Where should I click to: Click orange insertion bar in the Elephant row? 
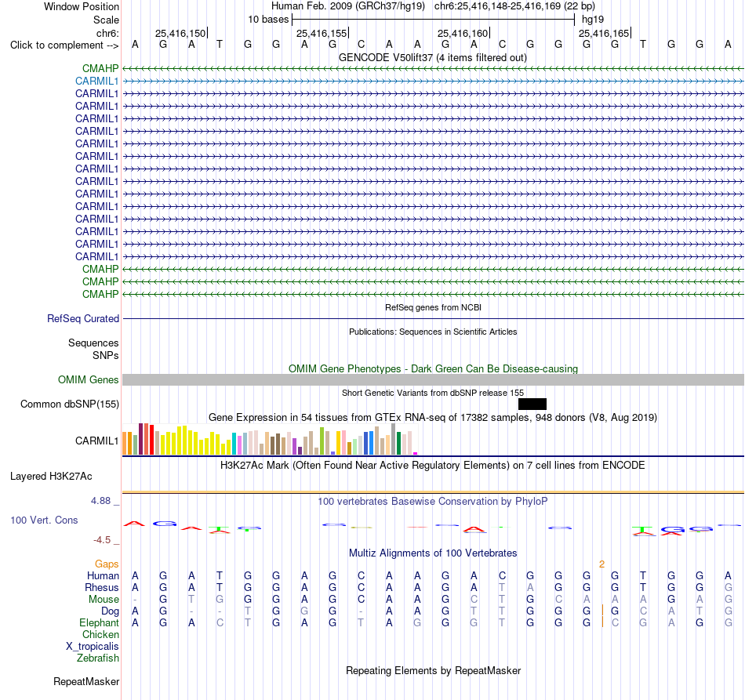[x=602, y=622]
